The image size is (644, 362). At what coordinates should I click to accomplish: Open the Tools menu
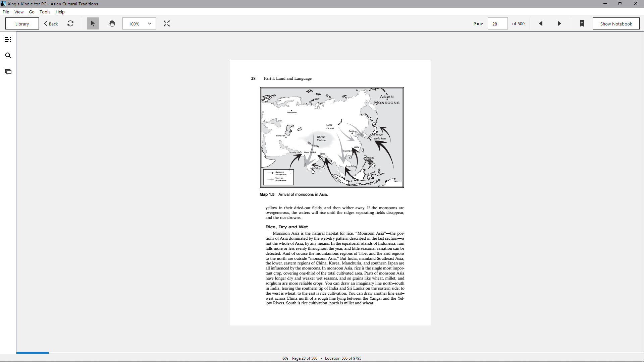45,12
